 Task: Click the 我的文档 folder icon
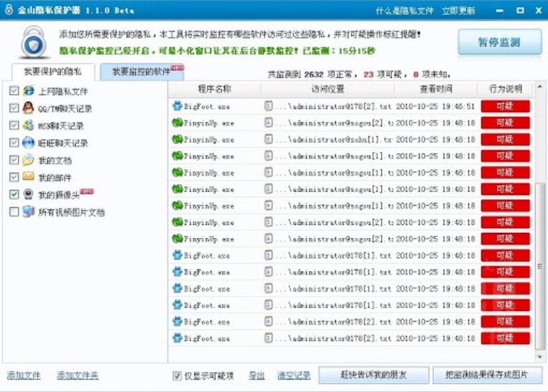point(29,160)
